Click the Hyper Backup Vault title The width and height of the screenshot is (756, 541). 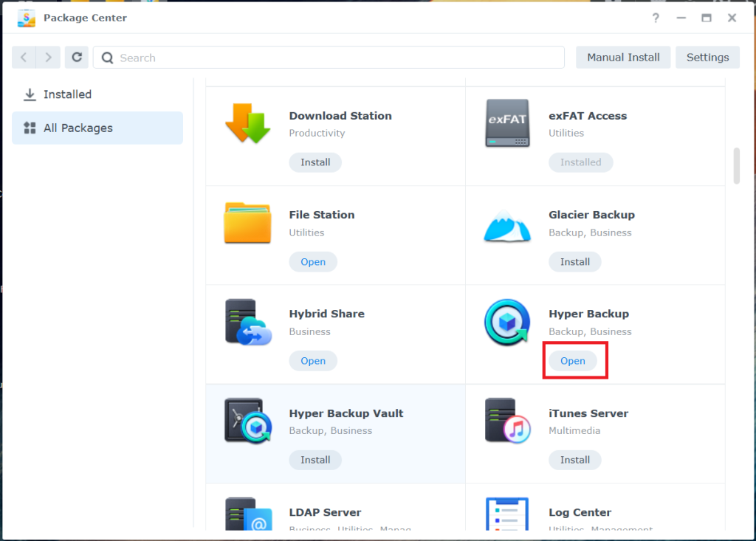click(x=346, y=413)
